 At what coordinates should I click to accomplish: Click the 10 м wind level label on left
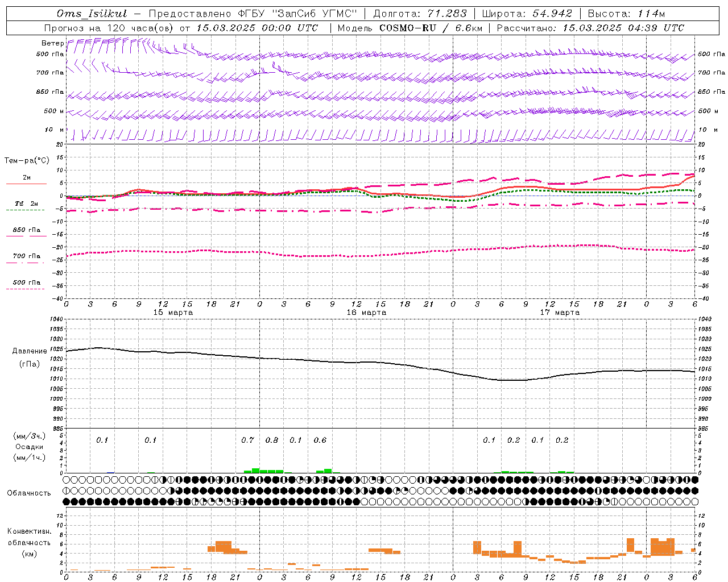pos(54,130)
